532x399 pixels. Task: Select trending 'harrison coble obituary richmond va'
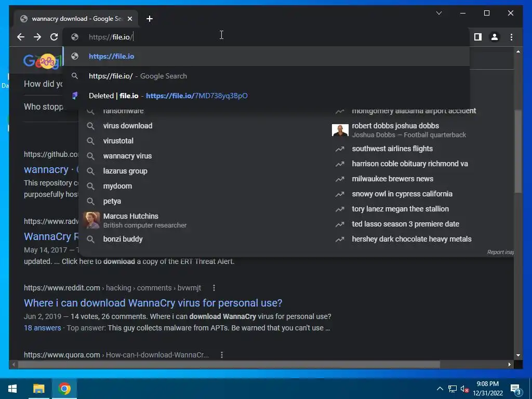click(x=410, y=164)
